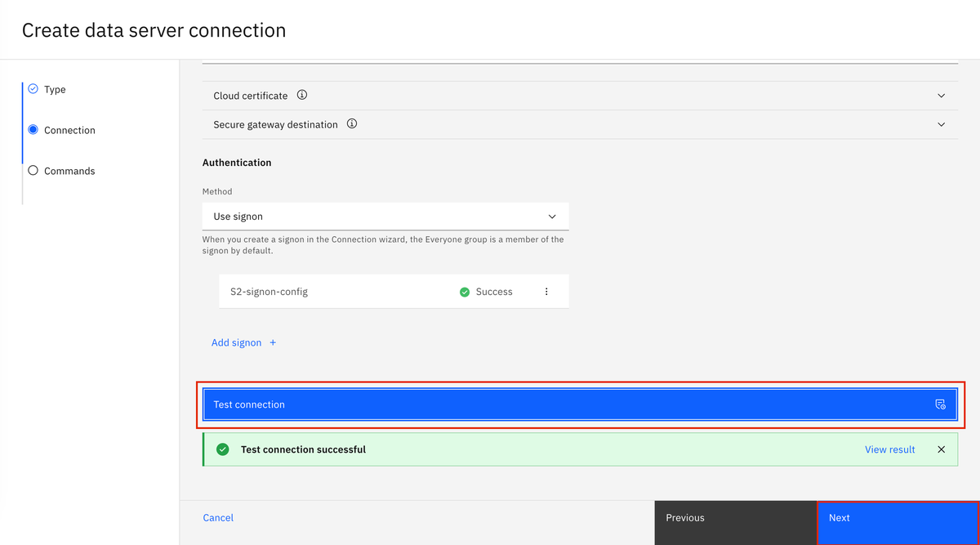
Task: Select the Commands step radio indicator
Action: (x=33, y=170)
